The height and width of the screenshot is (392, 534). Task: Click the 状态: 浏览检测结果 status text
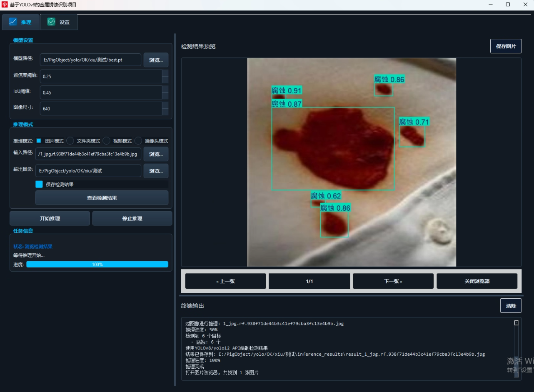[x=33, y=247]
